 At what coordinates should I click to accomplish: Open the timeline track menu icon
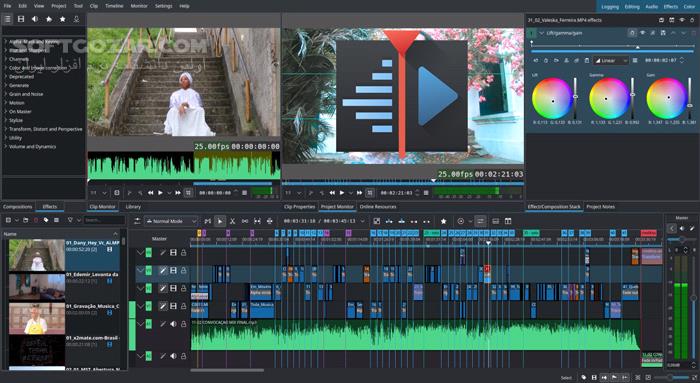[x=137, y=221]
